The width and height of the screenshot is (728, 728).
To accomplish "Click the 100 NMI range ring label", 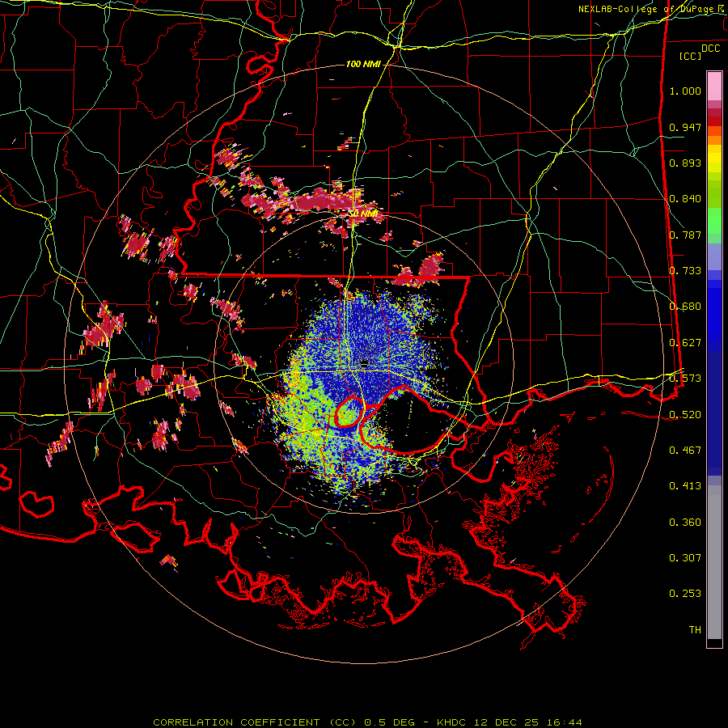I will (363, 64).
